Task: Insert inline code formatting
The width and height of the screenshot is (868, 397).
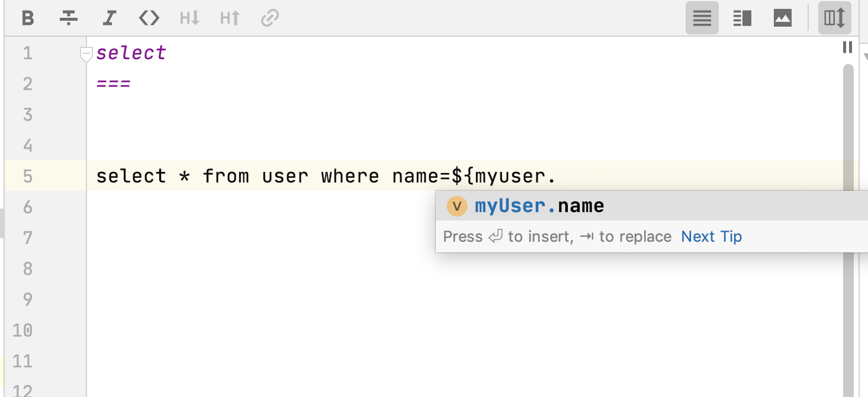Action: point(149,18)
